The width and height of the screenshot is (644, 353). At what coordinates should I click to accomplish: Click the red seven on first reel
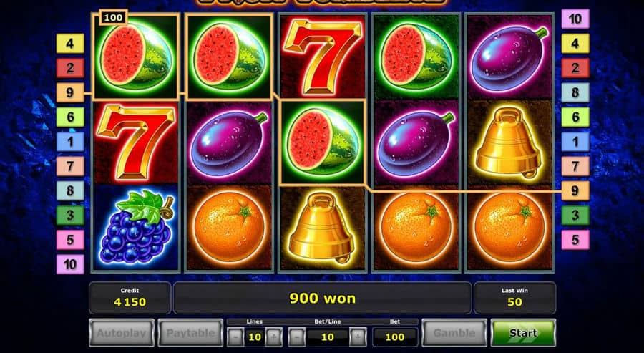(x=135, y=142)
